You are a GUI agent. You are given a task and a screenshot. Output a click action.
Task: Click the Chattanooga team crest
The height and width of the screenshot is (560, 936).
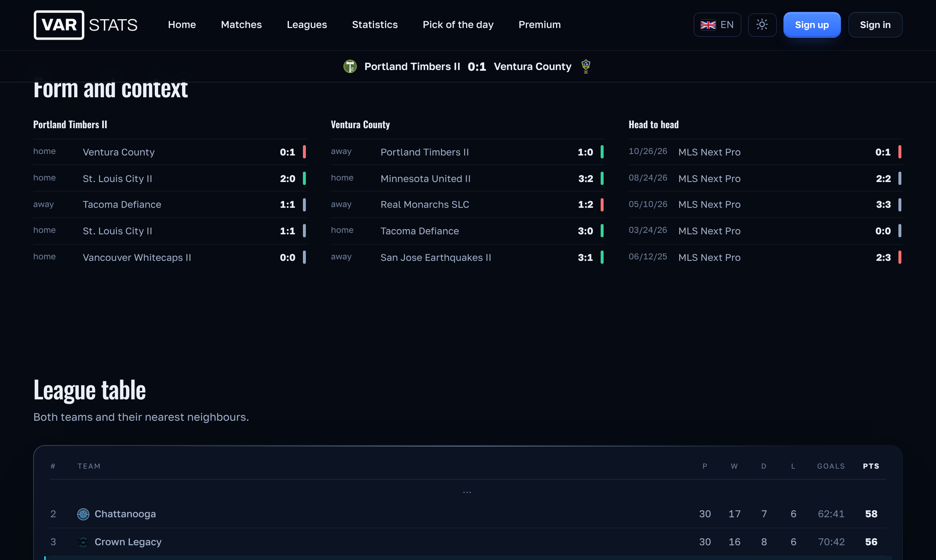point(83,514)
